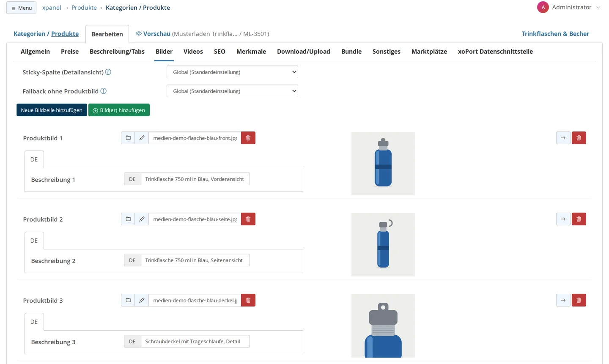Open Kategorien link in tab bar
This screenshot has height=364, width=609.
click(x=29, y=34)
